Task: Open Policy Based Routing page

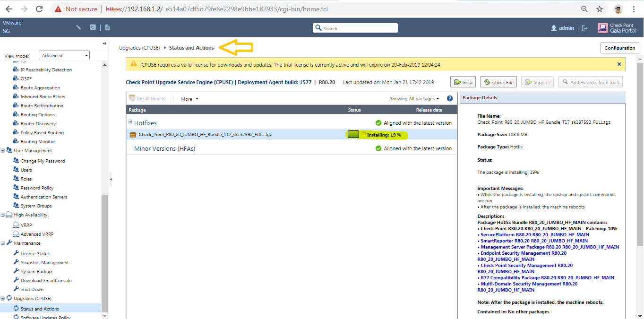Action: tap(42, 132)
